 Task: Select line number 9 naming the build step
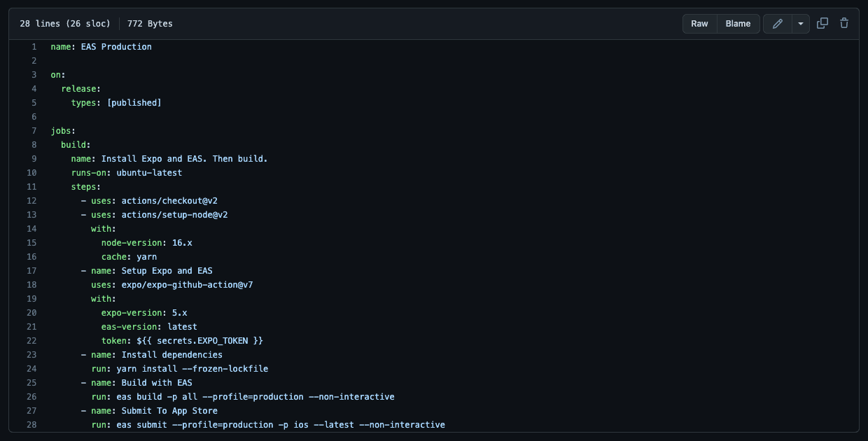pos(34,158)
